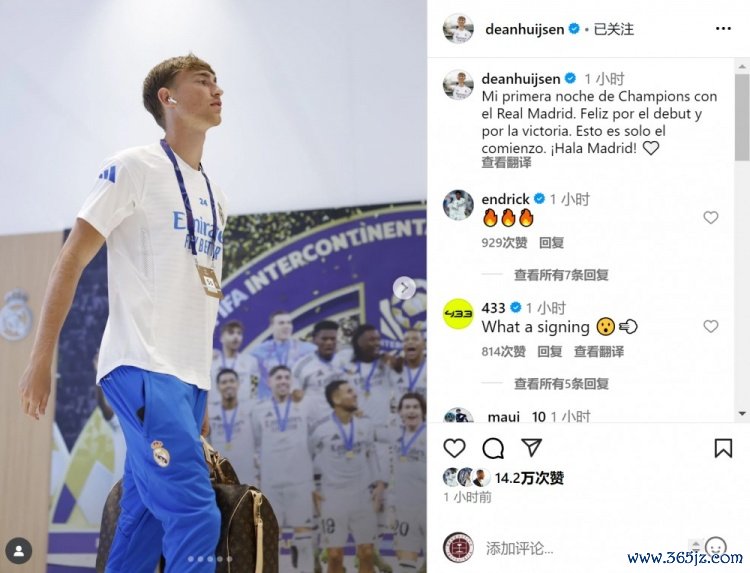This screenshot has height=573, width=750.
Task: Focus the 添加评论 comment input field
Action: tap(588, 548)
